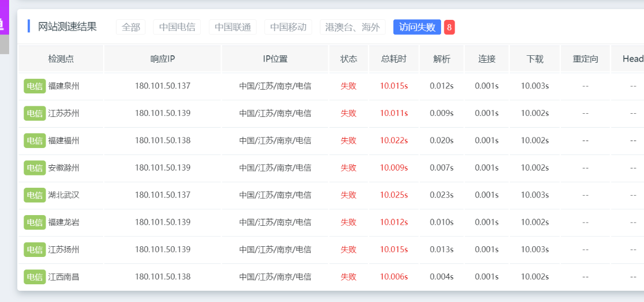Screen dimensions: 644x302
Task: Sort by 总耗时 column header
Action: coord(394,59)
